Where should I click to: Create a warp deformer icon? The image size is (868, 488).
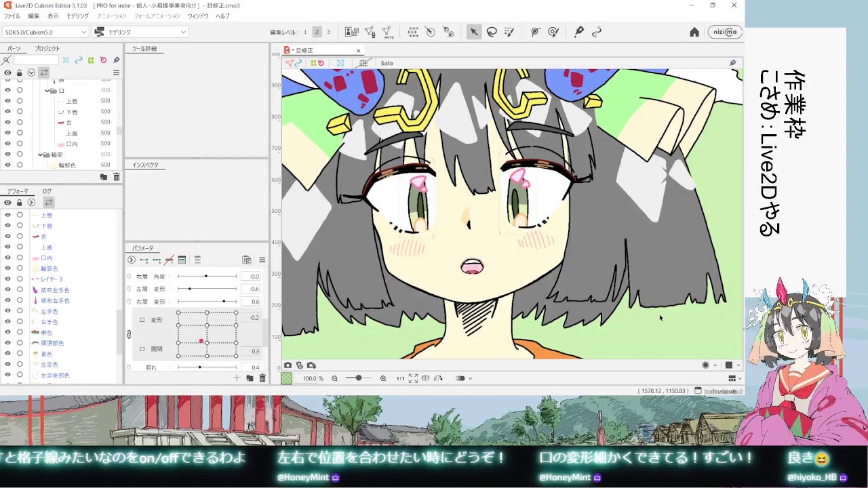coord(413,32)
